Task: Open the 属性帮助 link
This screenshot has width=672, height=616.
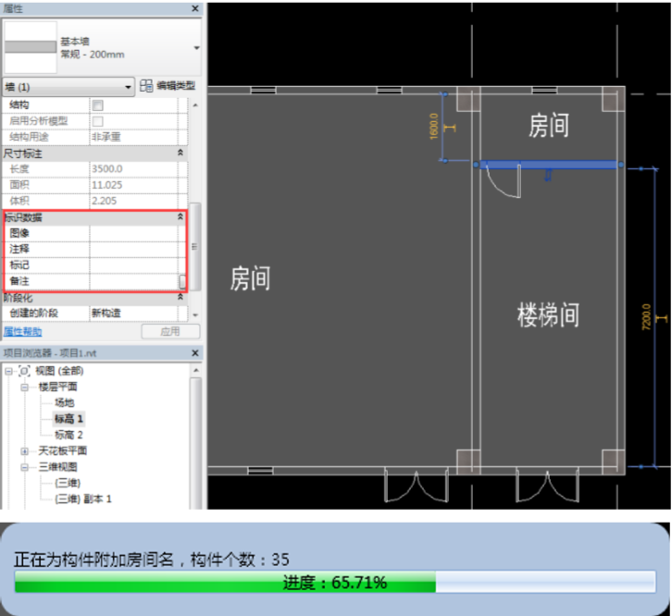Action: (x=22, y=331)
